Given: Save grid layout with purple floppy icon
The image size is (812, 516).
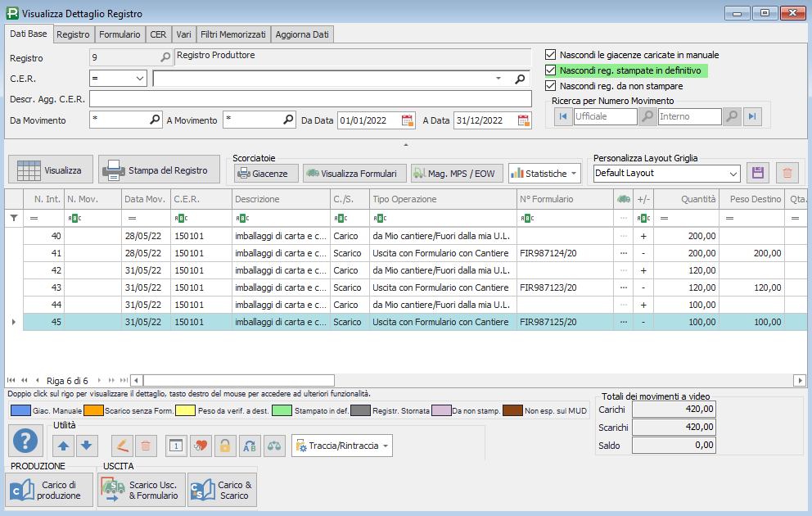Looking at the screenshot, I should click(757, 173).
